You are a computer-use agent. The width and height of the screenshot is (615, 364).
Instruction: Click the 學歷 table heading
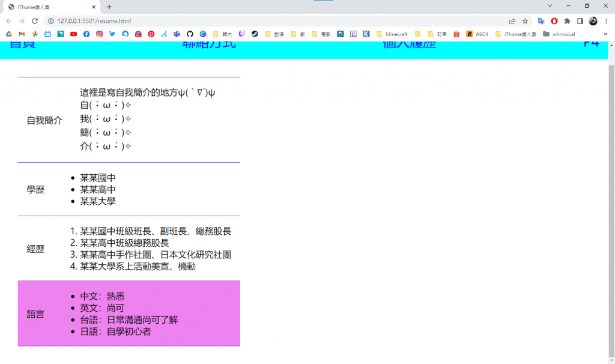click(x=35, y=190)
